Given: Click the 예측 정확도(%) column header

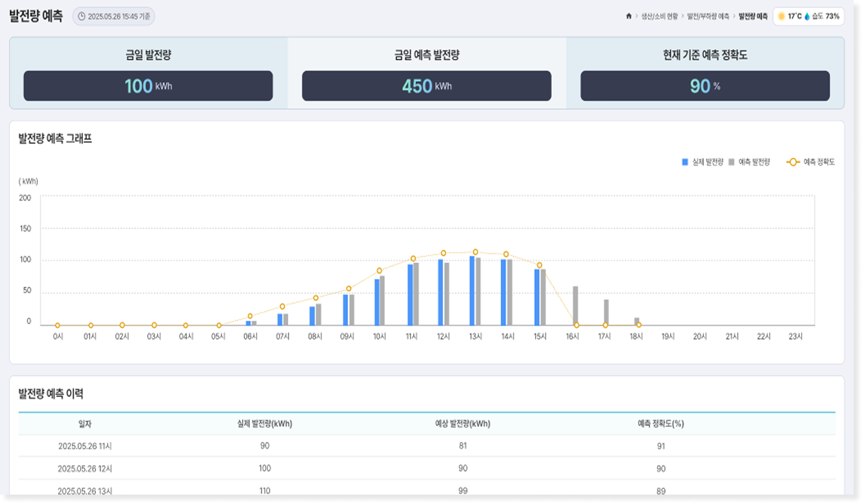Looking at the screenshot, I should coord(661,424).
